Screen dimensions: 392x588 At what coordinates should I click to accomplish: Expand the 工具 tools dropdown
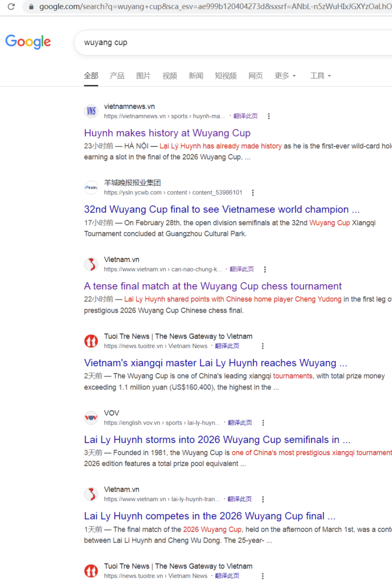[320, 76]
